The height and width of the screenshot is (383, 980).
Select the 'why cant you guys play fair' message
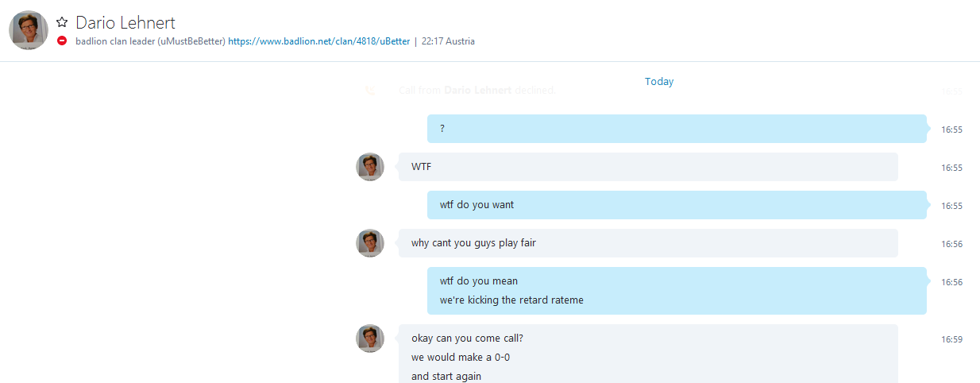[648, 243]
